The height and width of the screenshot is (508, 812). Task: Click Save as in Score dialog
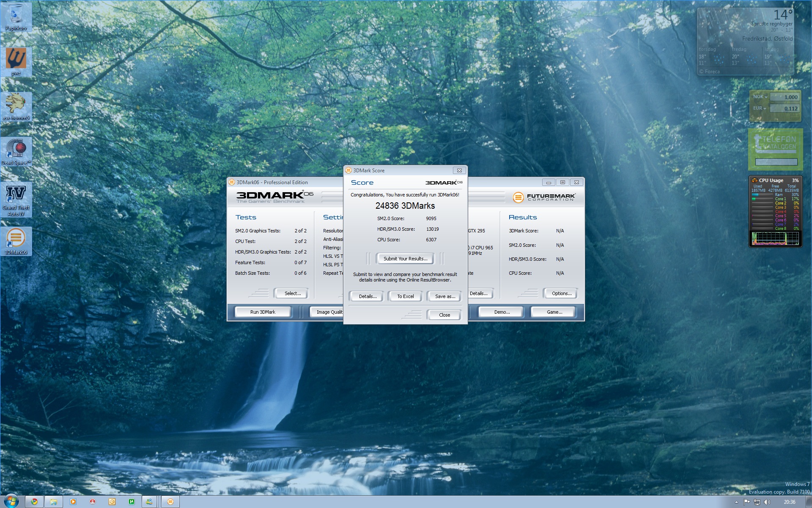445,296
